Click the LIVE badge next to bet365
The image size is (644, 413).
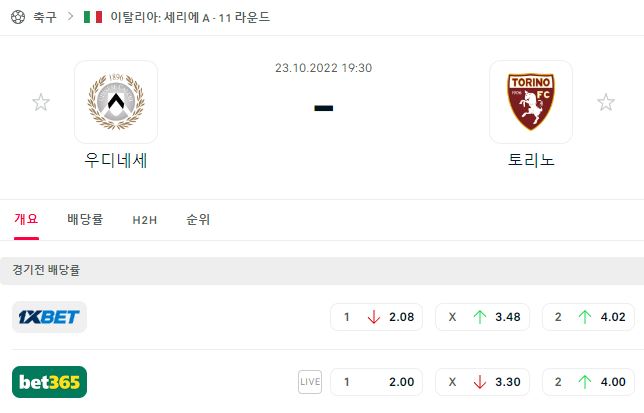coord(310,382)
